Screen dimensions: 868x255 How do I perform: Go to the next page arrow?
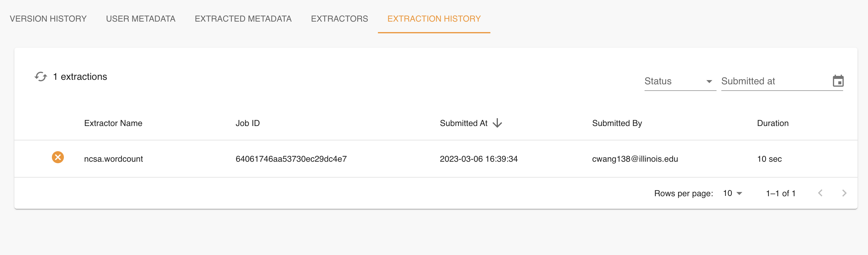844,193
